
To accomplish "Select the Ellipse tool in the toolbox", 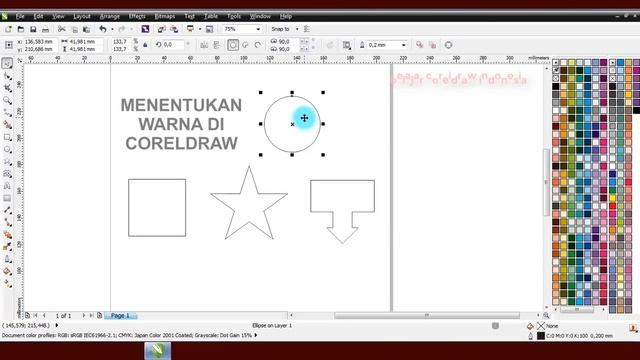I will (7, 149).
